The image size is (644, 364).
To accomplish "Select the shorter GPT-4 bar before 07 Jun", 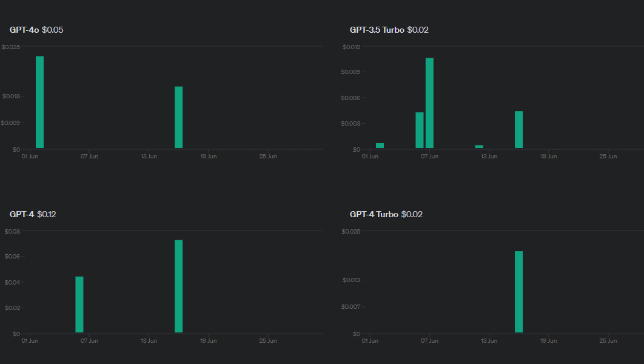I will 79,305.
